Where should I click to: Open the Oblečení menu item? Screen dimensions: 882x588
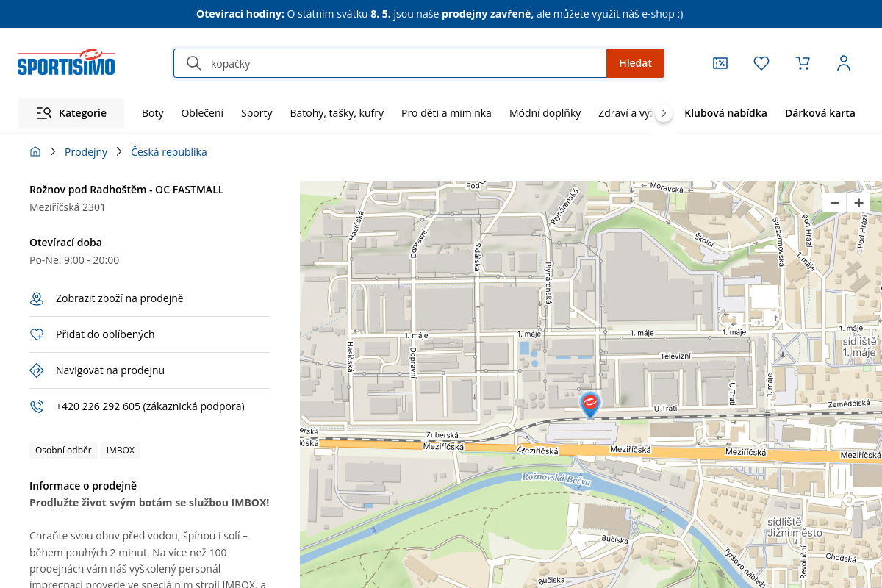click(202, 113)
